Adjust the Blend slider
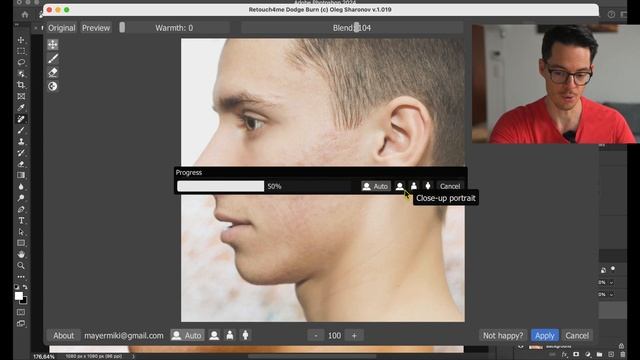 tap(352, 28)
